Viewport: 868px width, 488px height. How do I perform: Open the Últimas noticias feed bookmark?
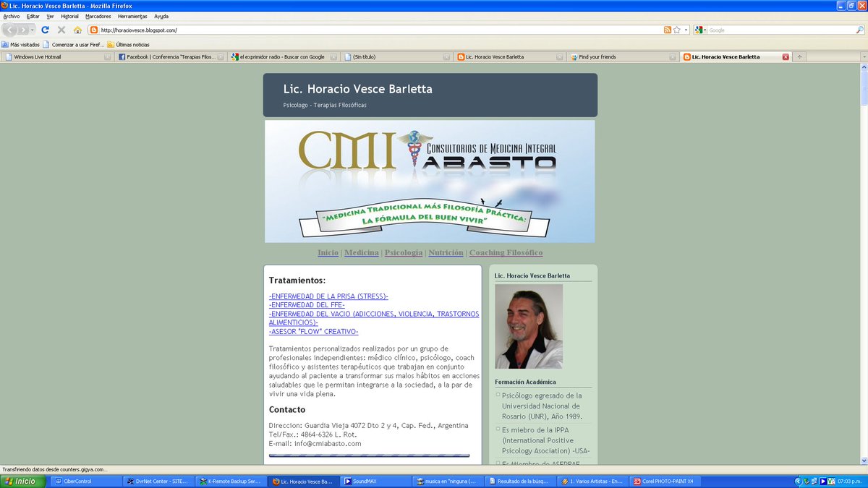129,44
